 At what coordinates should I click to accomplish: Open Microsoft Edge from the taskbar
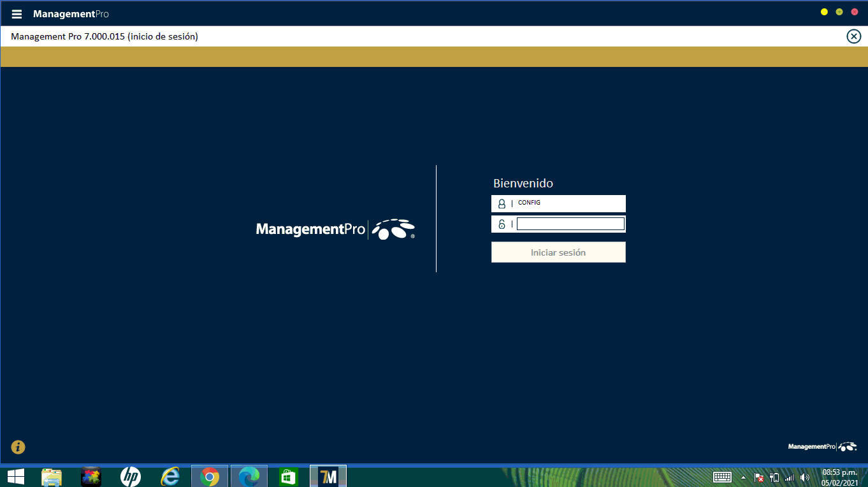click(249, 476)
